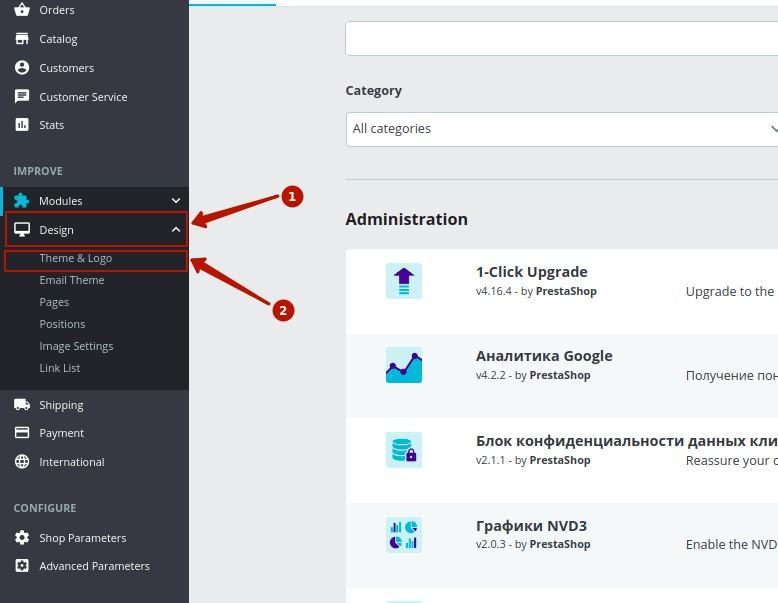778x603 pixels.
Task: Click the Shipping truck icon
Action: pos(22,404)
